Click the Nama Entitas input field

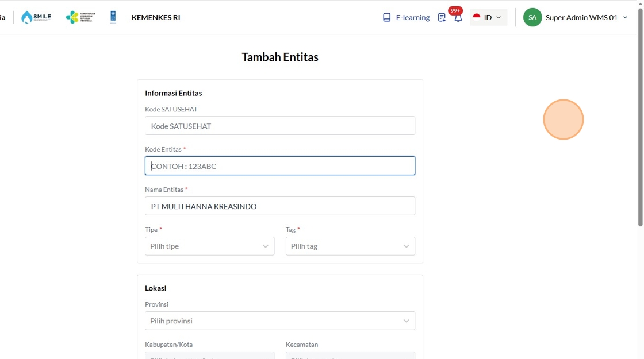tap(280, 206)
